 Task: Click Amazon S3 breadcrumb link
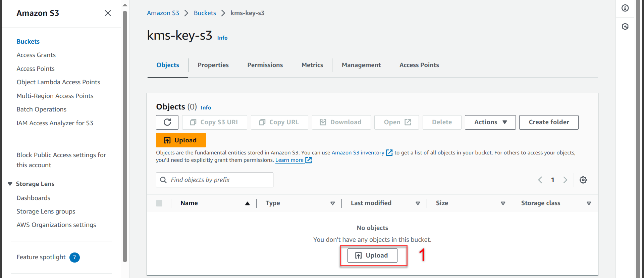click(x=163, y=13)
